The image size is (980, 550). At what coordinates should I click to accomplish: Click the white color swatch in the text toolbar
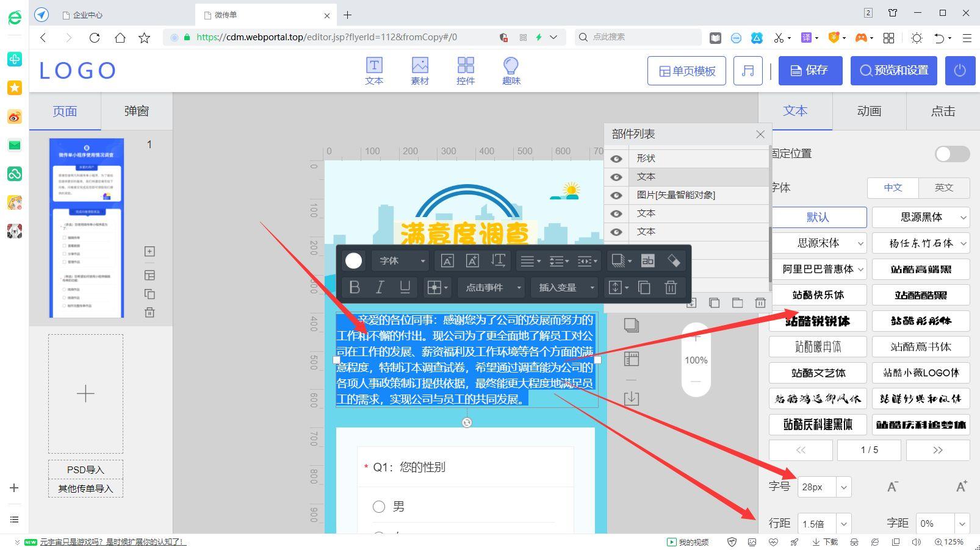353,260
